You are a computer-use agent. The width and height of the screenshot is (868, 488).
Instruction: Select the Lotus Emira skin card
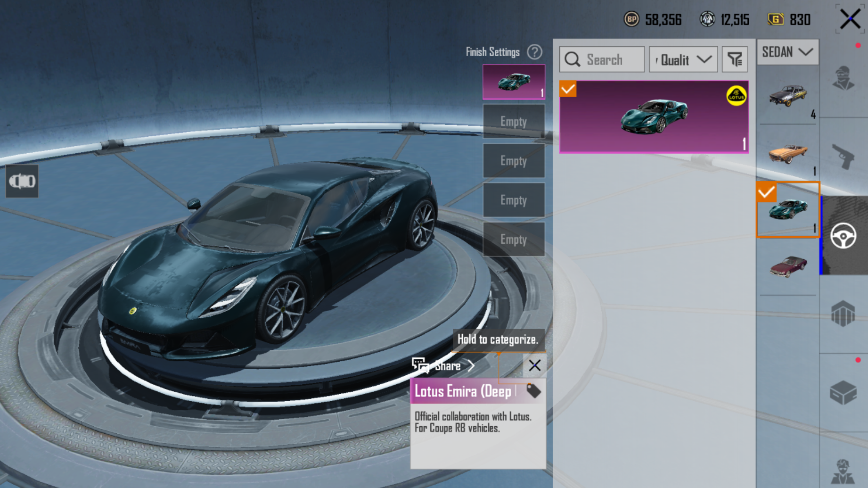654,116
